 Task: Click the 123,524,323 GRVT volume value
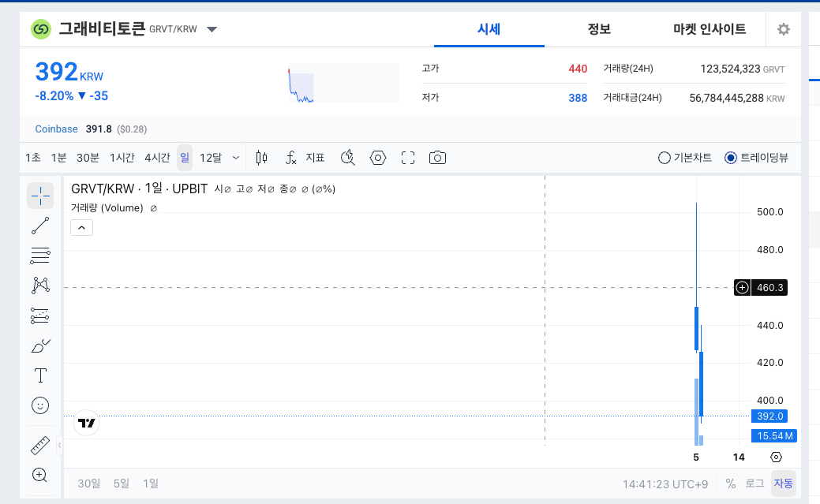coord(742,69)
